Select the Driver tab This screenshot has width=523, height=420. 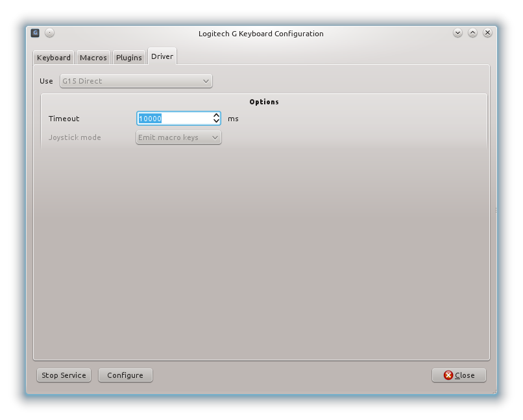(x=162, y=56)
